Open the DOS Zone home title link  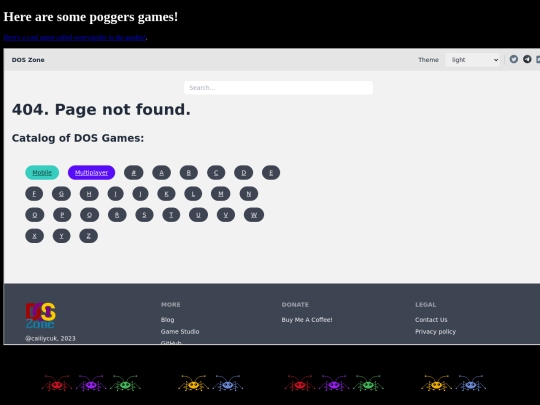coord(28,60)
